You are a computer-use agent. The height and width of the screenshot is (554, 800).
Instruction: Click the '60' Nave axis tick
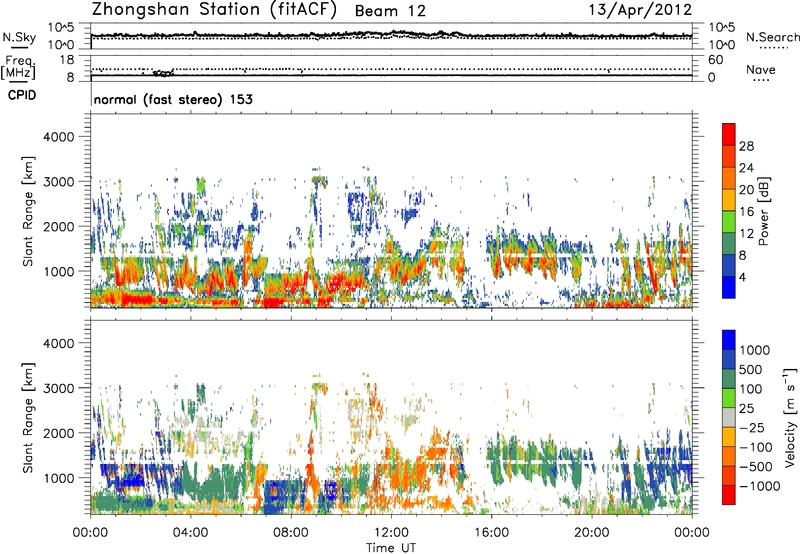[x=715, y=60]
